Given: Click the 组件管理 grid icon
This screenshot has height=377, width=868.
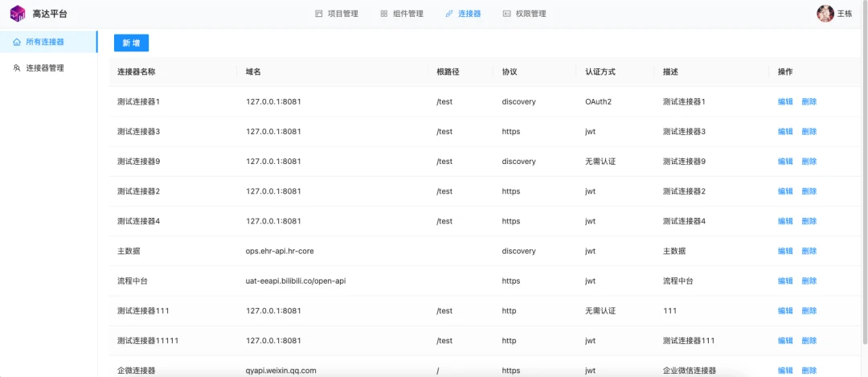Looking at the screenshot, I should (383, 14).
